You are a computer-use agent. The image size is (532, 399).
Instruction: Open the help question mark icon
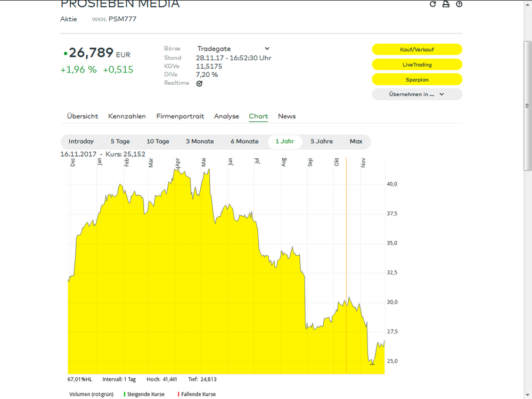click(459, 4)
